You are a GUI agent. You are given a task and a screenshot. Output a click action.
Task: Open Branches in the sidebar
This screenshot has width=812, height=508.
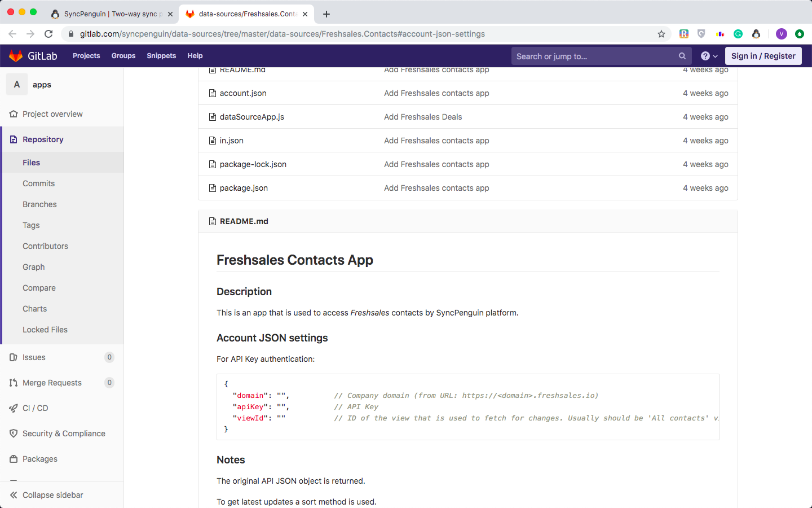39,204
